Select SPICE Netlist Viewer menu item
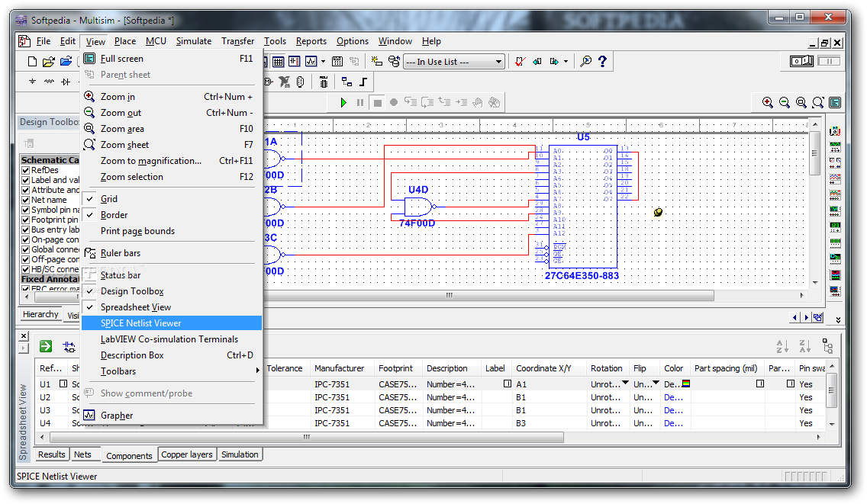This screenshot has height=504, width=867. (172, 323)
